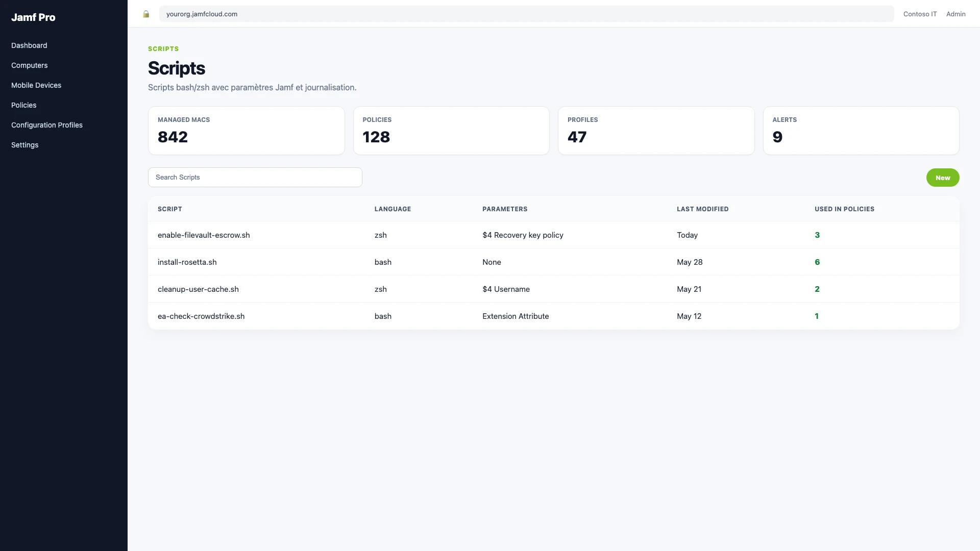Click the yourorg.jamfcloud.com address bar
The width and height of the screenshot is (980, 551).
pyautogui.click(x=526, y=14)
